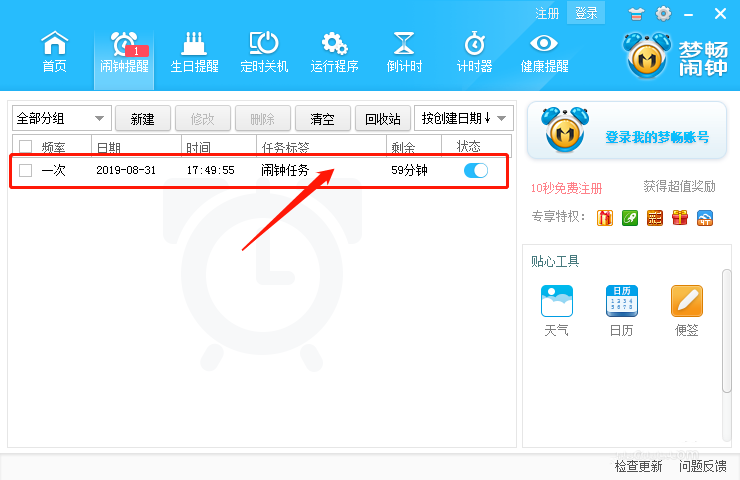
Task: Click the 清空 clear button
Action: pyautogui.click(x=322, y=118)
